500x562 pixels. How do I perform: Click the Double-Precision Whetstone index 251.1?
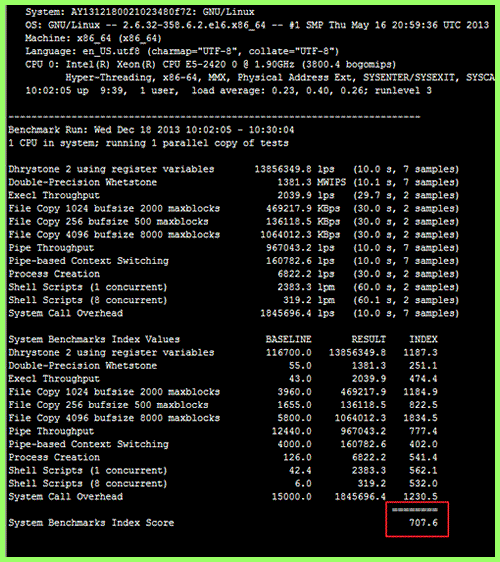pyautogui.click(x=423, y=366)
